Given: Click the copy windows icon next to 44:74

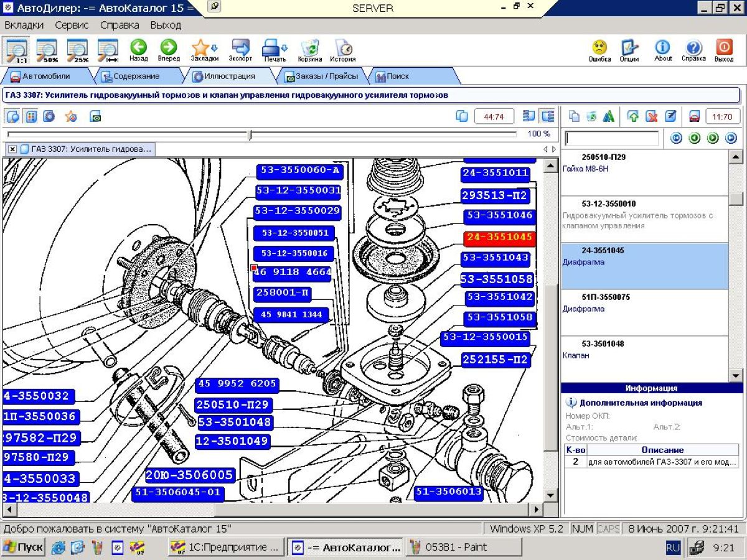Looking at the screenshot, I should tap(462, 116).
